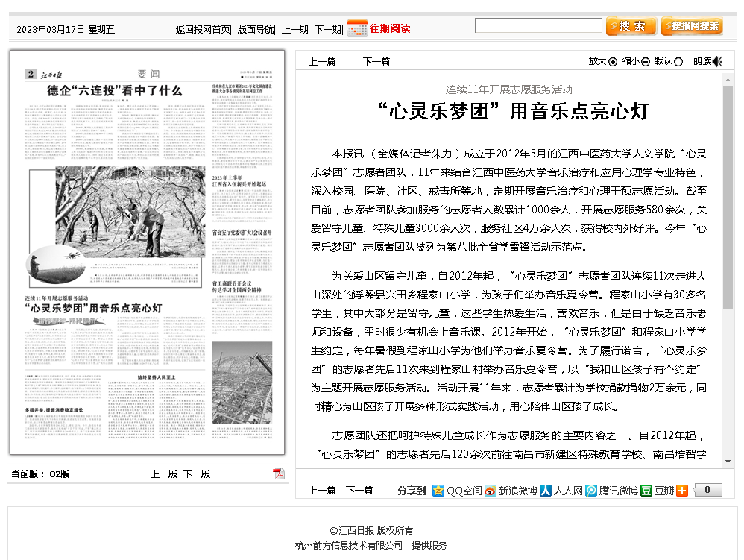Download the page PDF icon

click(x=279, y=474)
